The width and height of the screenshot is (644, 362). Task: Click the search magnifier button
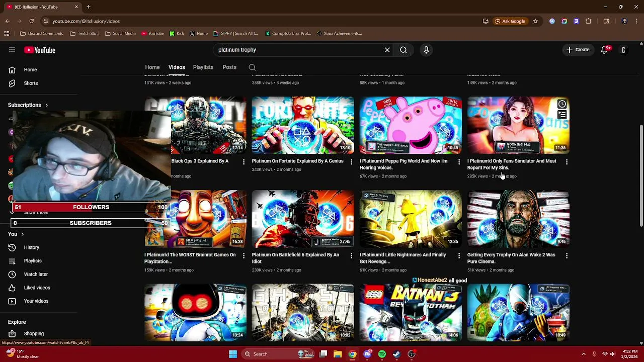404,50
